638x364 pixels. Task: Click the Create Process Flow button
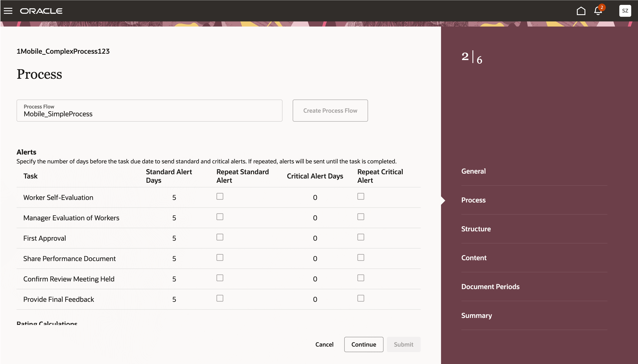point(330,111)
